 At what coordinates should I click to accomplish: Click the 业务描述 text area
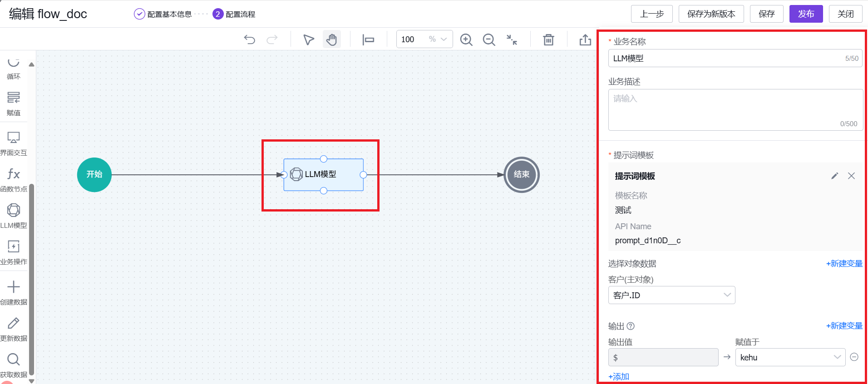735,110
